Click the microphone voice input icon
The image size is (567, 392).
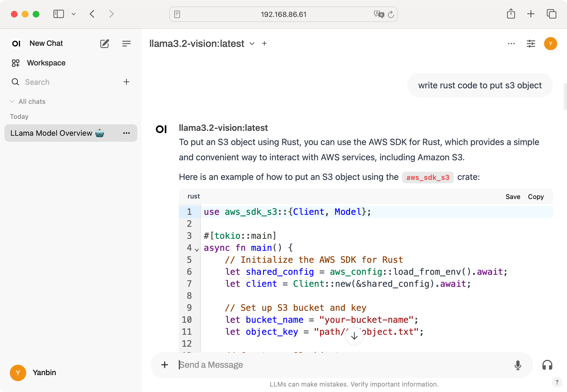518,365
